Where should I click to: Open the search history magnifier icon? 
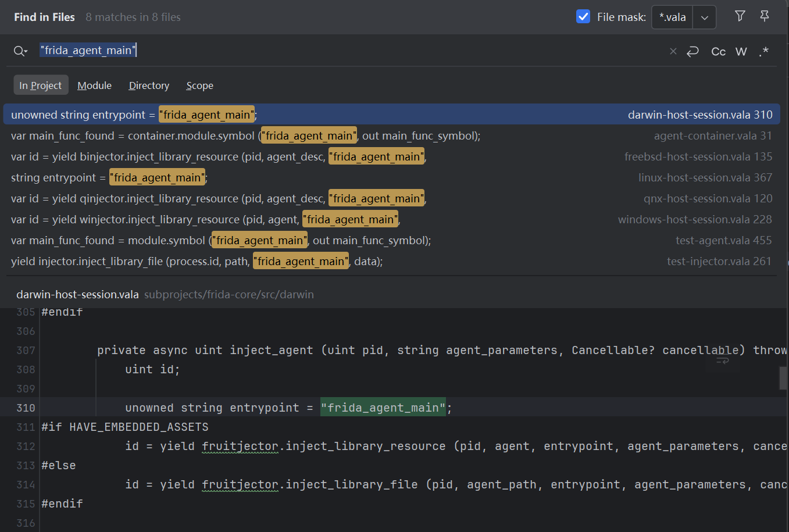(20, 51)
